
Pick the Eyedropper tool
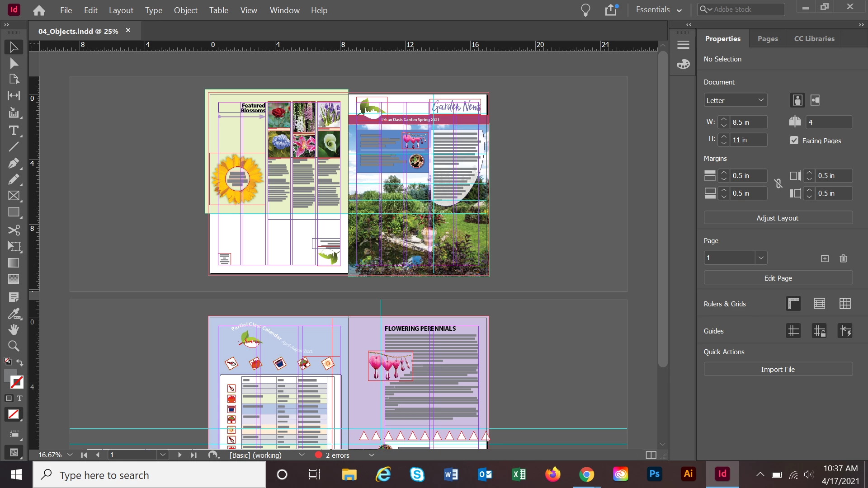14,314
